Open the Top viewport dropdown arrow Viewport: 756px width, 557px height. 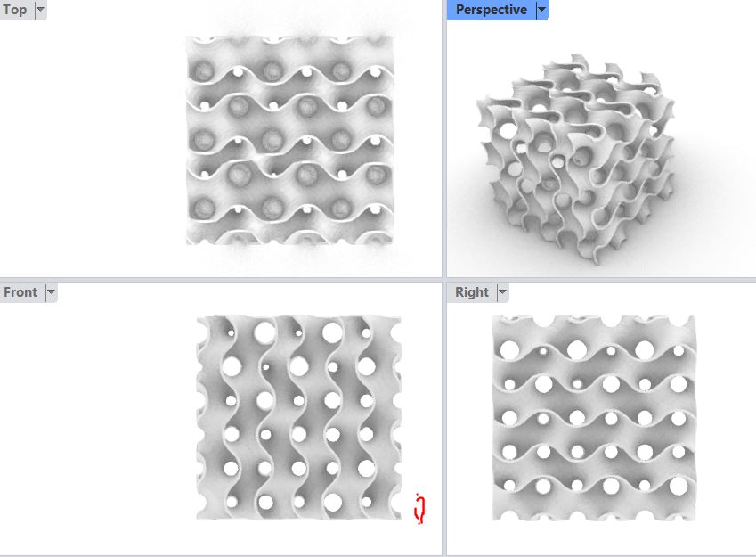pos(40,10)
